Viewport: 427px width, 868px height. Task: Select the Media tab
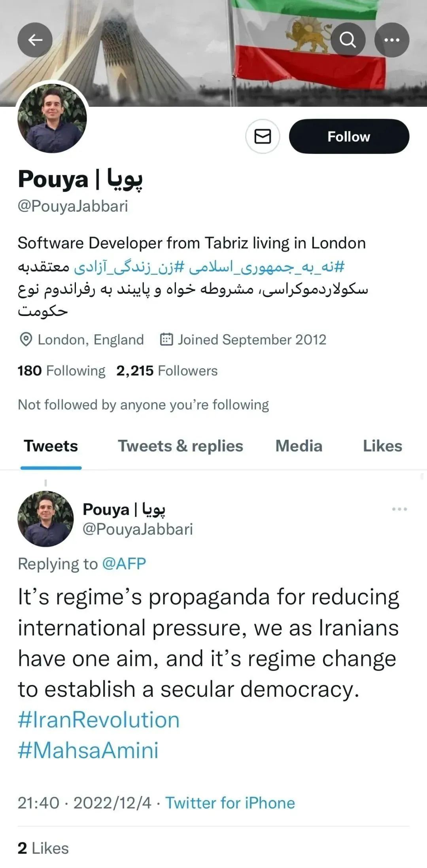pyautogui.click(x=299, y=446)
